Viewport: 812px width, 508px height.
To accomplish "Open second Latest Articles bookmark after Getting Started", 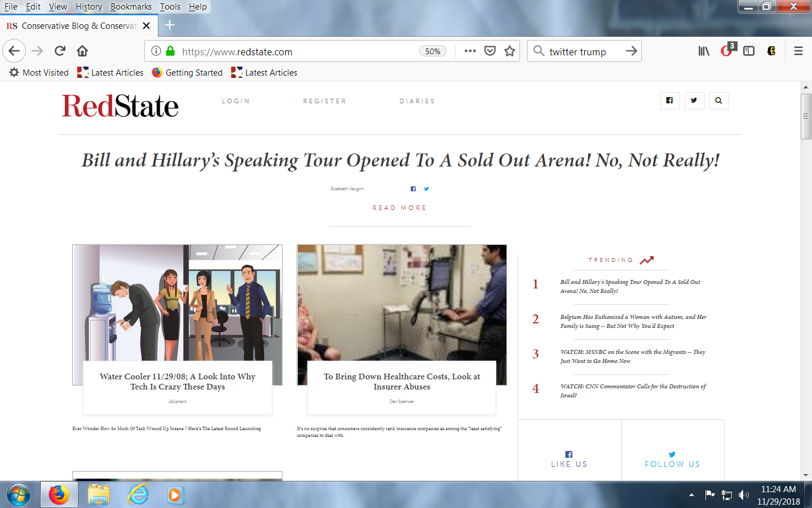I will (x=264, y=72).
